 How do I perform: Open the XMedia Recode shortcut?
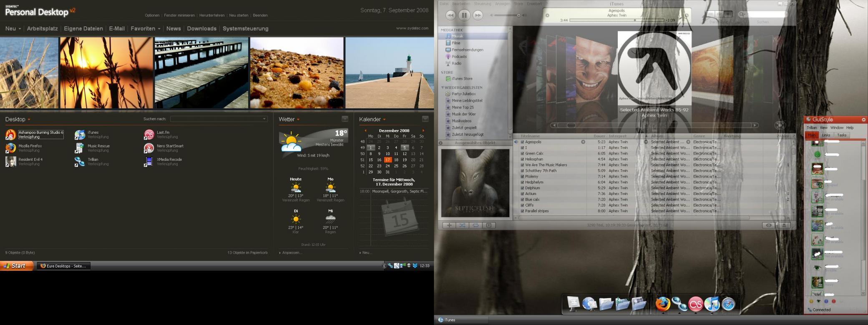(x=163, y=161)
